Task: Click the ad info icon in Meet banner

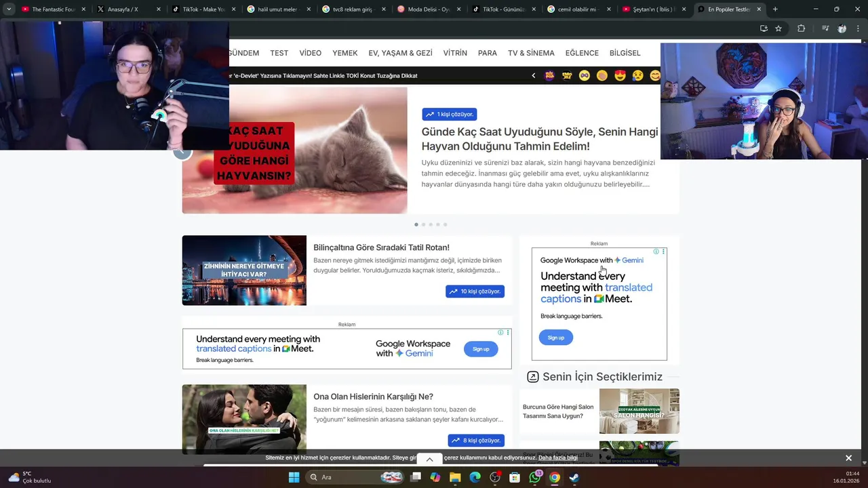Action: point(500,332)
